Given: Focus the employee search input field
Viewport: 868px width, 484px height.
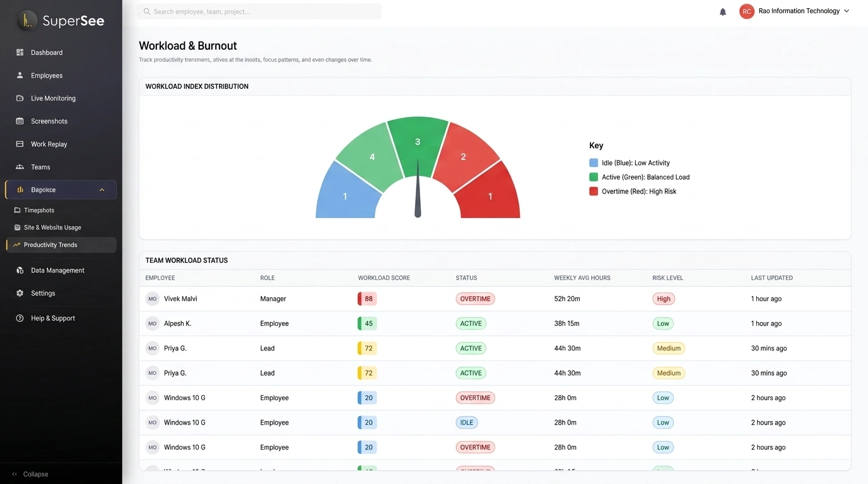Looking at the screenshot, I should [259, 11].
